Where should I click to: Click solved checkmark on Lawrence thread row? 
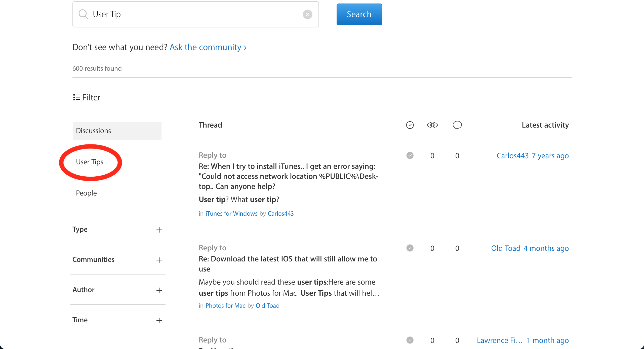coord(410,340)
